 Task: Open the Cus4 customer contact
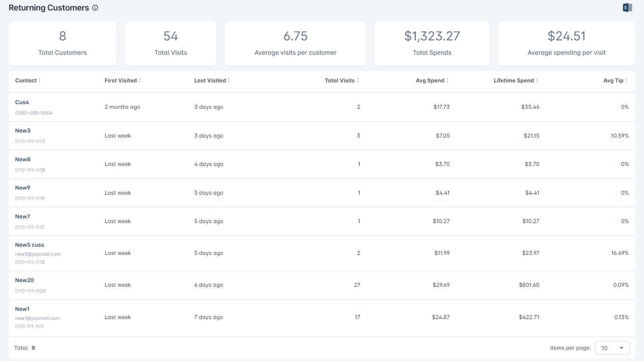tap(22, 102)
